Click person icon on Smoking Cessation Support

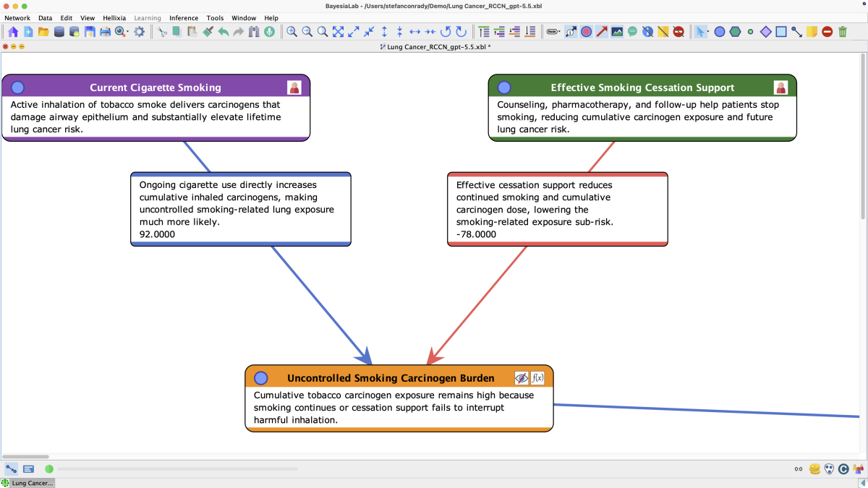[x=781, y=87]
